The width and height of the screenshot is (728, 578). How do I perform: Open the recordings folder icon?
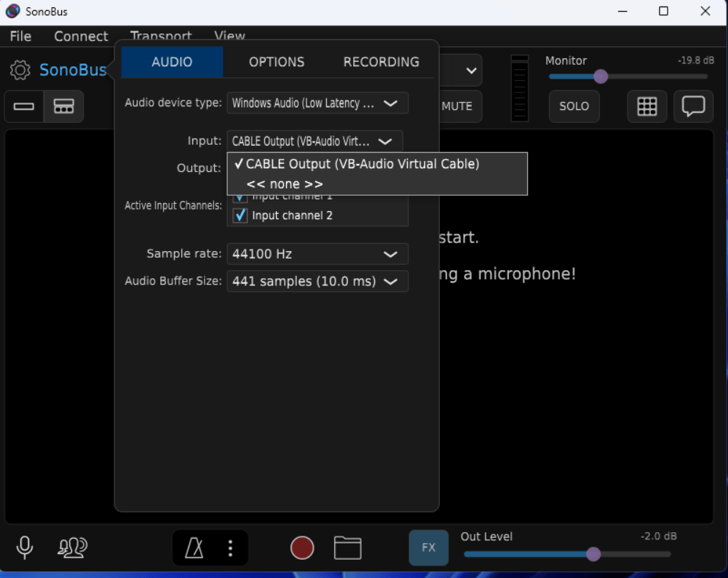pos(347,548)
